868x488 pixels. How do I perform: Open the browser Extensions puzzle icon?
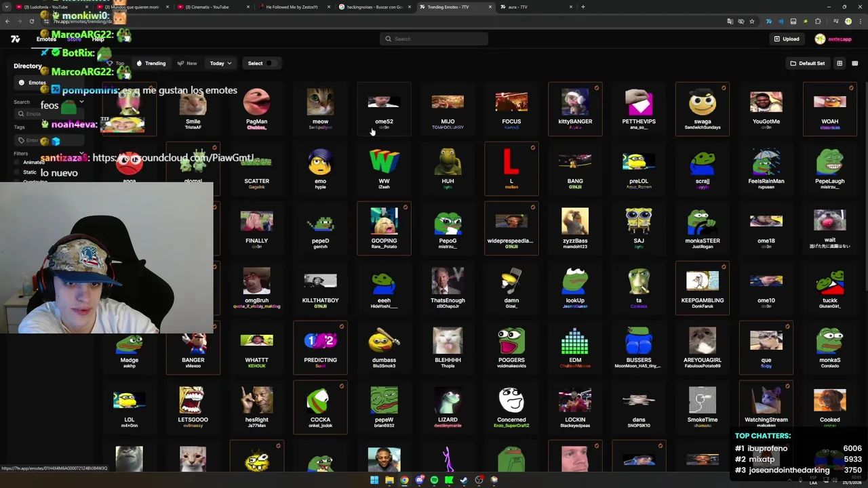coord(818,22)
